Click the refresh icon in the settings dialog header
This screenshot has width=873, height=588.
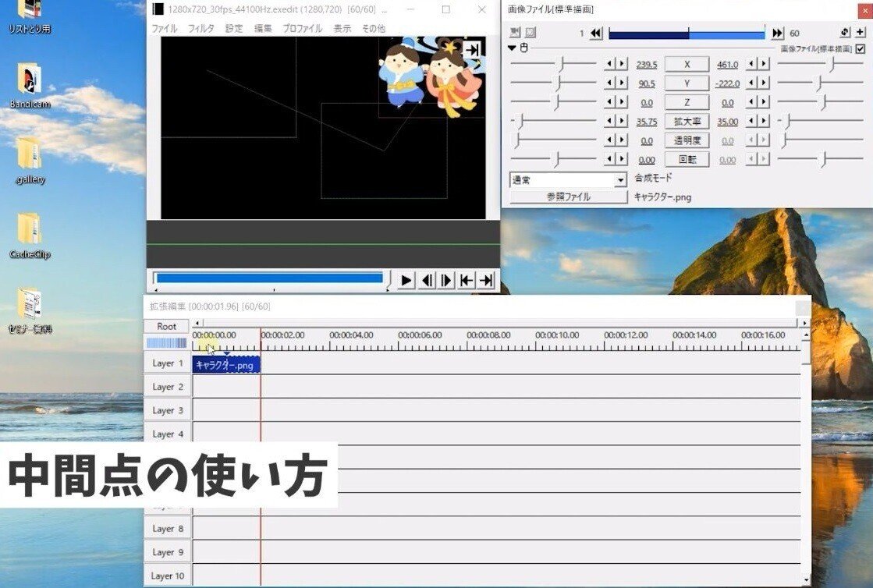(845, 33)
